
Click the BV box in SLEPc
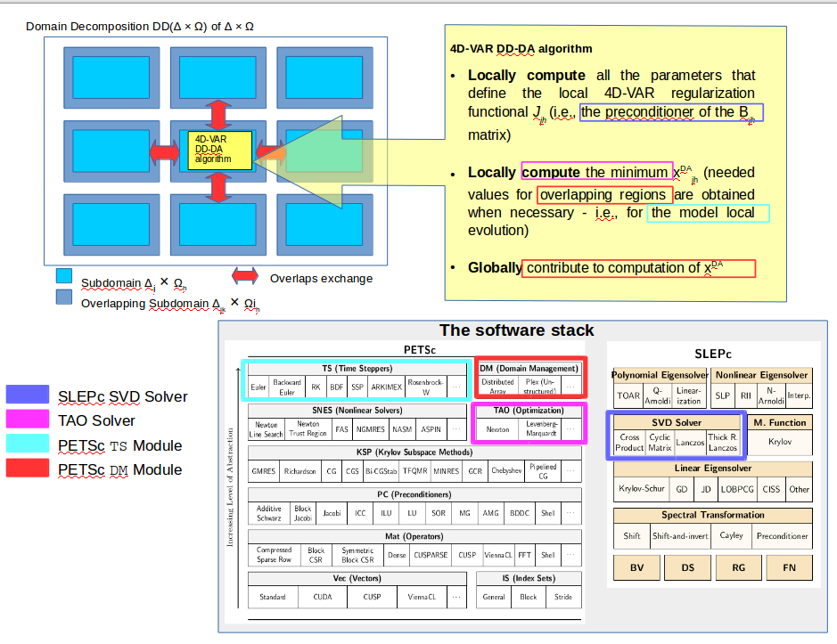pos(637,567)
